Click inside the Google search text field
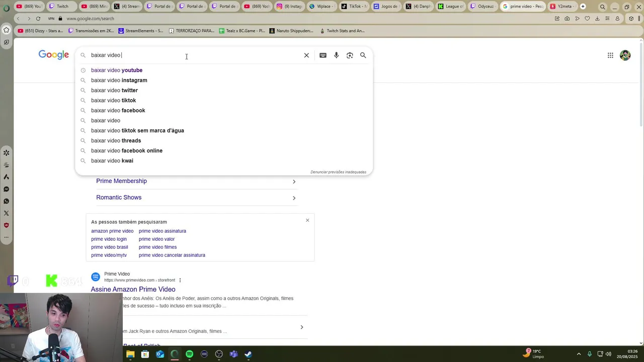This screenshot has height=362, width=644. (x=196, y=55)
